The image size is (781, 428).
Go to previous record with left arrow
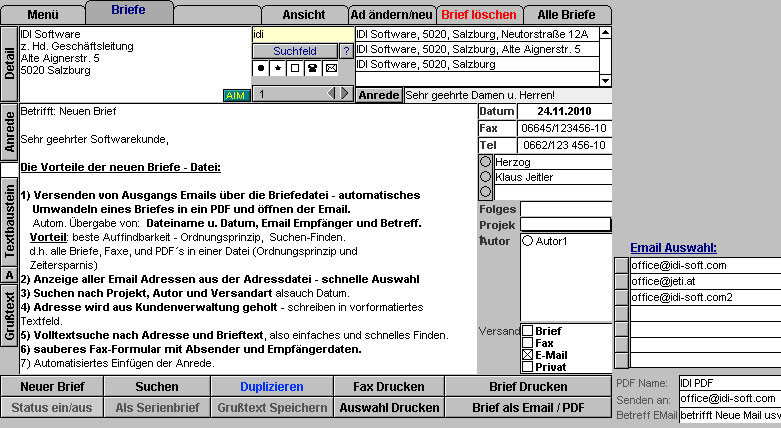[x=331, y=94]
